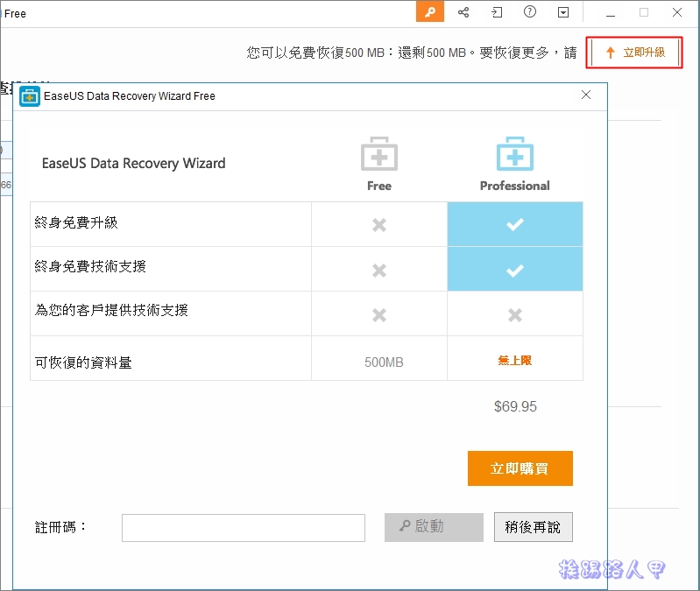Open the title bar dropdown menu icon

563,12
